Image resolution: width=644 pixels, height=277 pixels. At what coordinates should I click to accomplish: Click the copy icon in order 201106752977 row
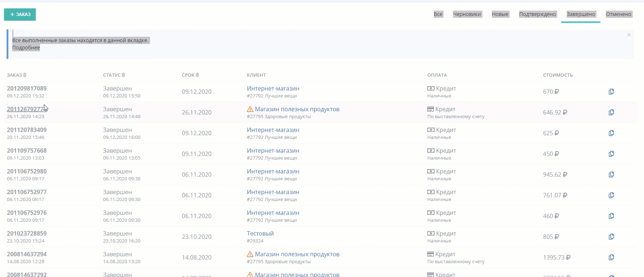click(x=611, y=195)
